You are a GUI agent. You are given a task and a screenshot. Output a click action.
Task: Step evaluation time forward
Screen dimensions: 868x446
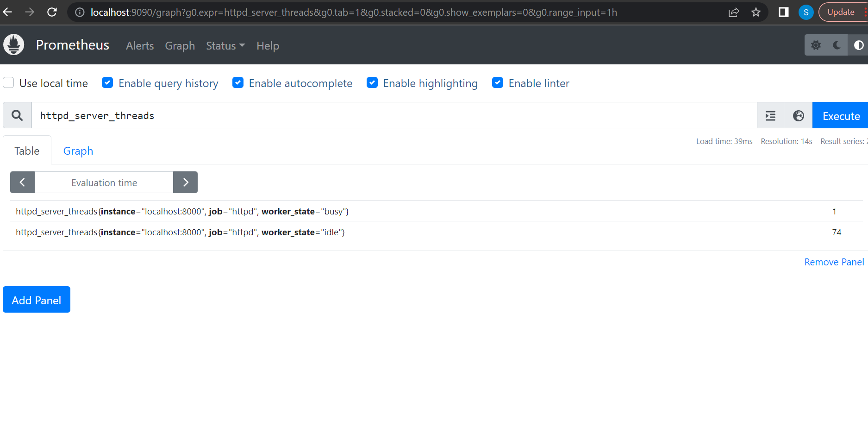[x=186, y=182]
